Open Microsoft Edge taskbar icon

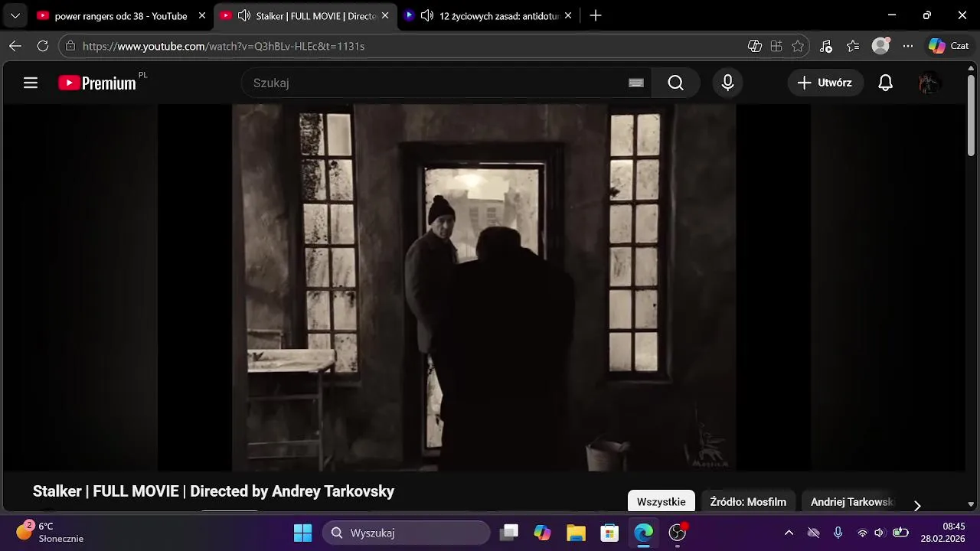(x=643, y=533)
